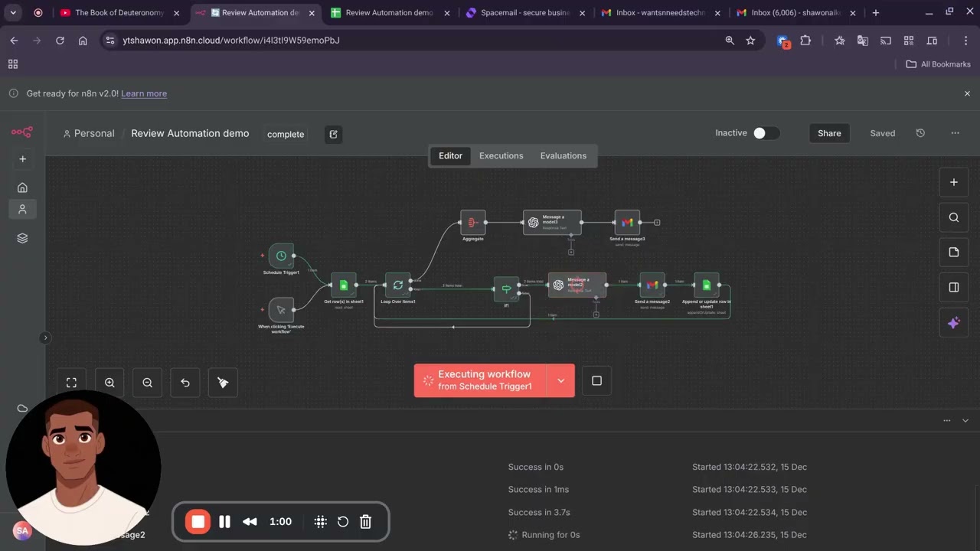Open the Personal project sidebar icon
This screenshot has height=551, width=980.
[x=22, y=209]
